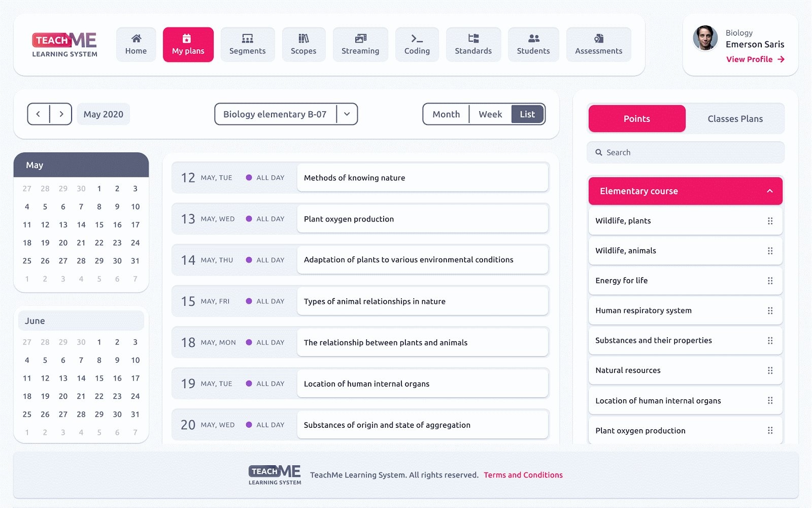The height and width of the screenshot is (508, 812).
Task: Open the Terms and Conditions link
Action: [x=523, y=475]
